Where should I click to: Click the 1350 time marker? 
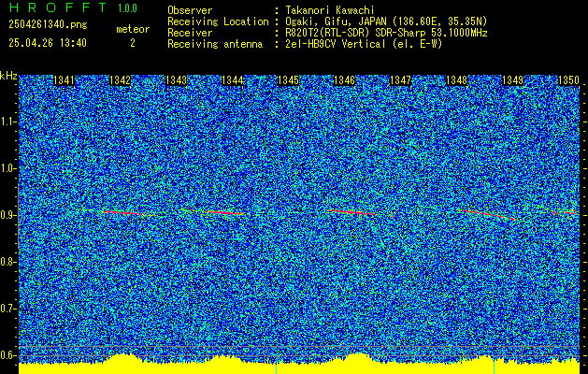pos(568,80)
